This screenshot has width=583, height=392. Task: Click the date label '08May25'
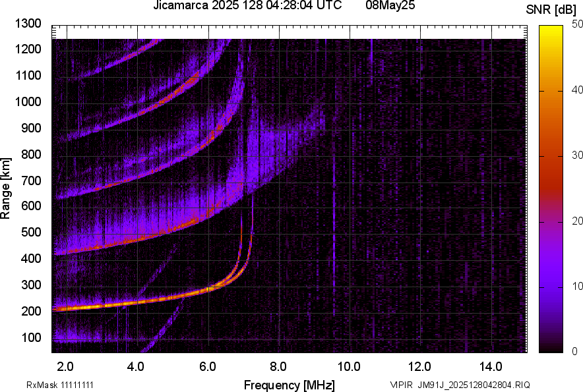(390, 5)
